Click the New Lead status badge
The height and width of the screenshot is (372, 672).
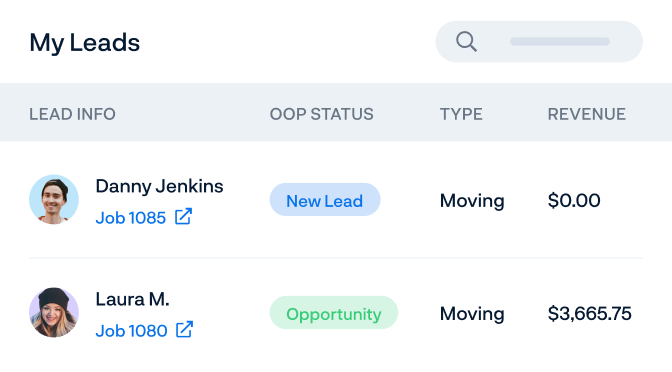(x=325, y=200)
